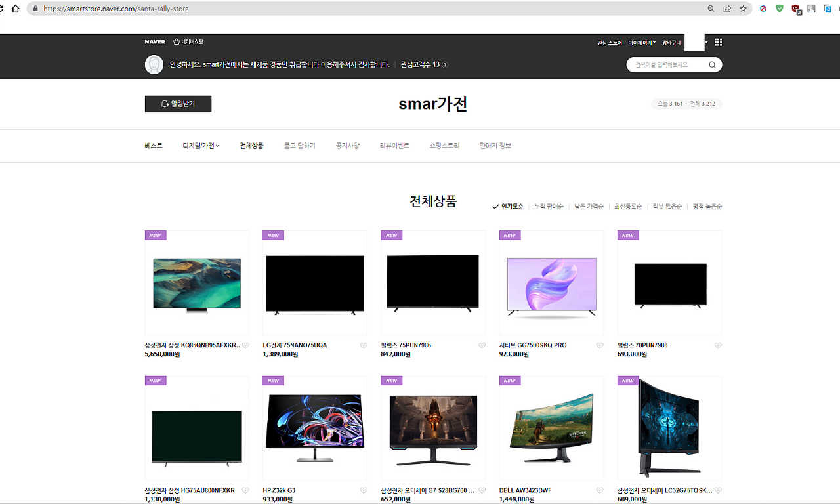The height and width of the screenshot is (504, 840).
Task: Click the store profile avatar icon
Action: tap(154, 64)
